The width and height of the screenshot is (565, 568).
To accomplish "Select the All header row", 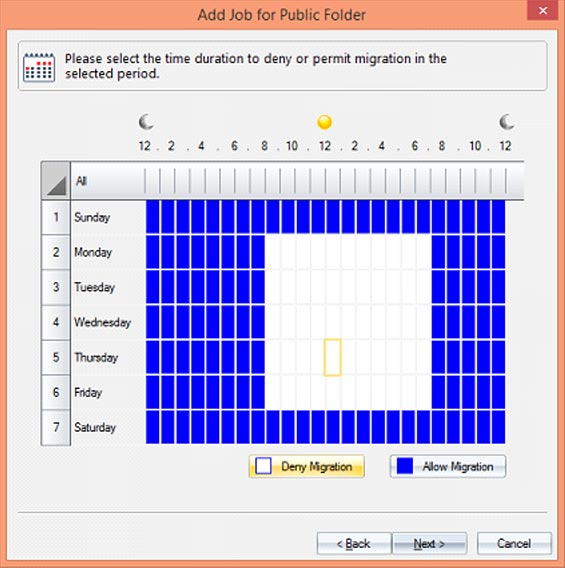I will point(297,180).
